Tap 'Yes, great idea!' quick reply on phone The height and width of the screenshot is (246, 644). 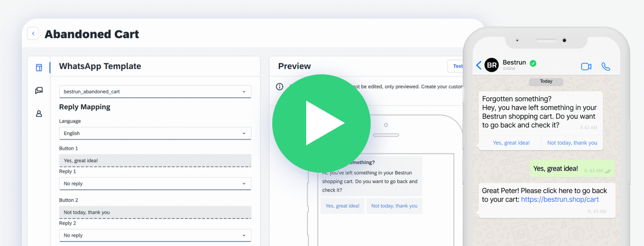511,143
